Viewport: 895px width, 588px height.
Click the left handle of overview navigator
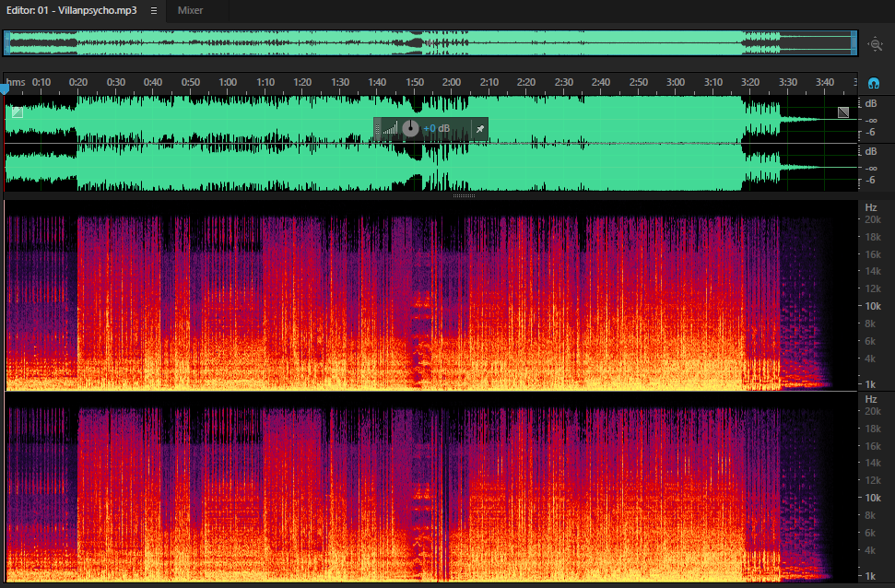tap(7, 42)
